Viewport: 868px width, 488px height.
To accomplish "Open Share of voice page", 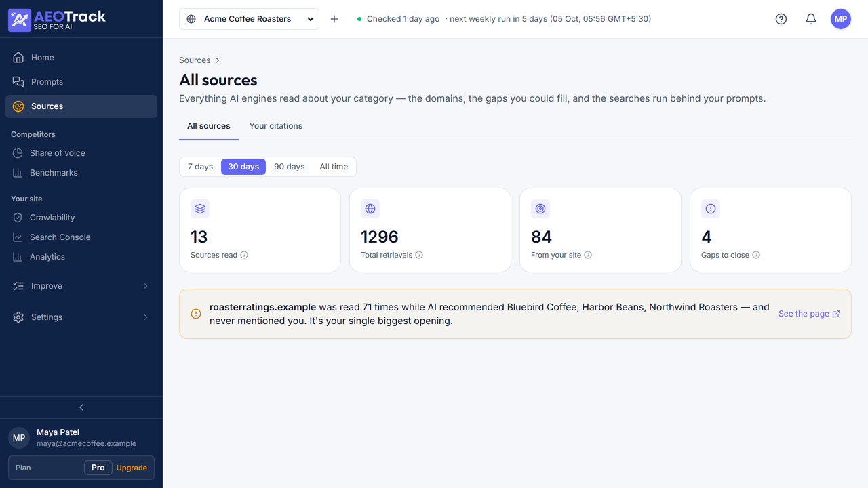I will coord(81,153).
